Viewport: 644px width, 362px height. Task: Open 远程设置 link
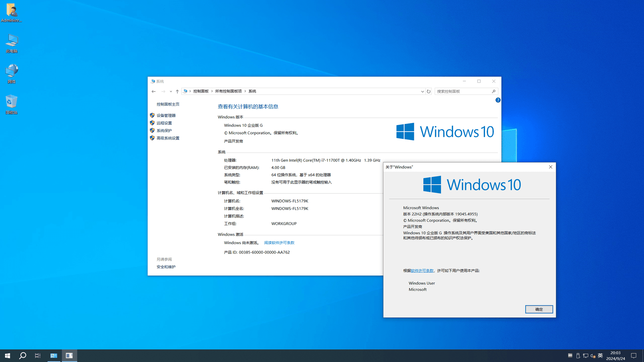(164, 123)
